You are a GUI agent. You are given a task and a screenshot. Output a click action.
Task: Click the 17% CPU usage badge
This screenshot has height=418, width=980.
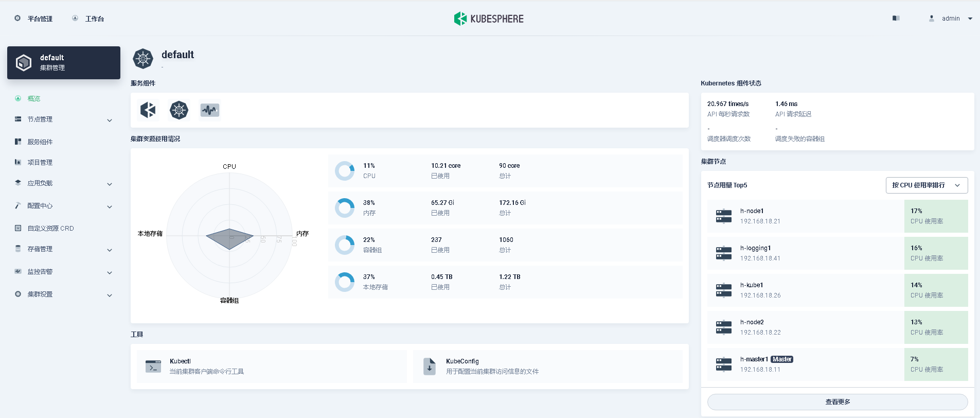pos(936,216)
